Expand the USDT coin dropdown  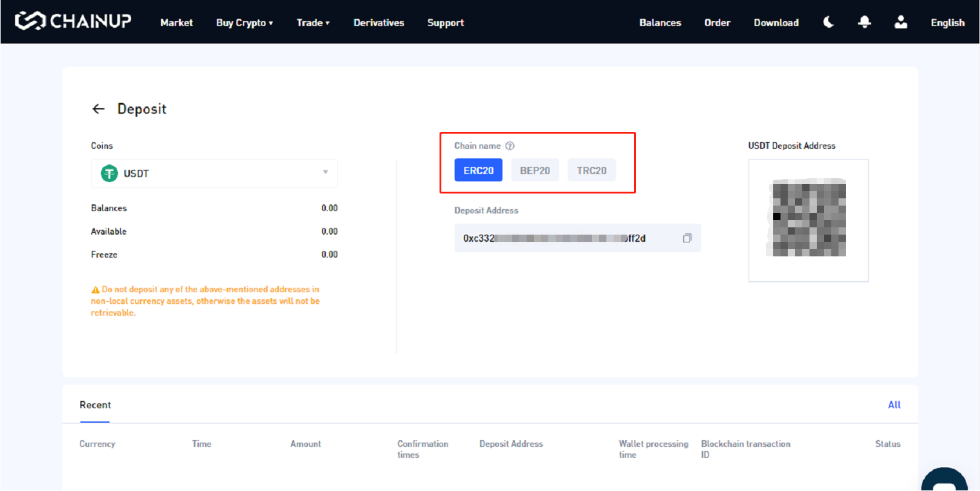[325, 173]
